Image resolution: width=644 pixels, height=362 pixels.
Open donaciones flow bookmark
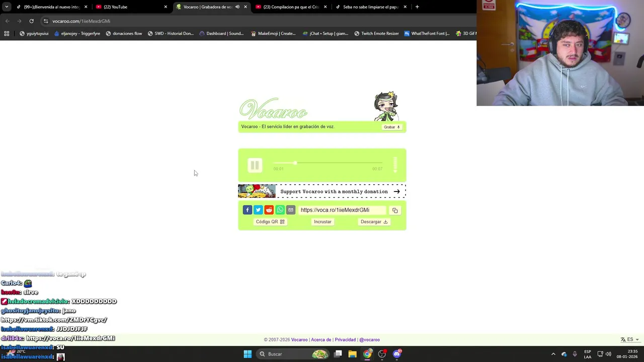124,34
